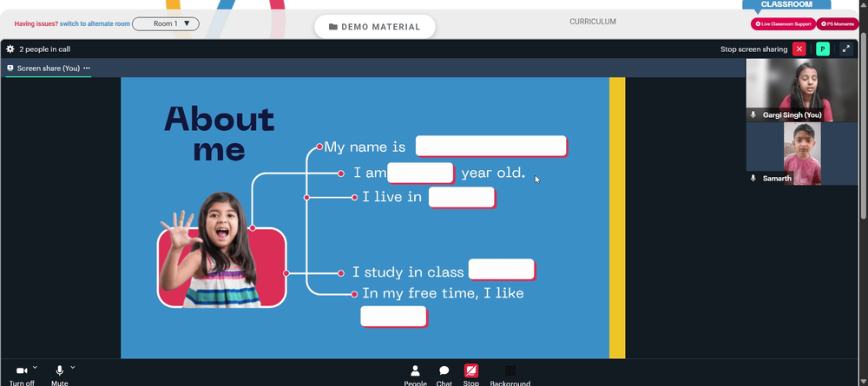
Task: Select the Screen share (You) tab
Action: [48, 69]
